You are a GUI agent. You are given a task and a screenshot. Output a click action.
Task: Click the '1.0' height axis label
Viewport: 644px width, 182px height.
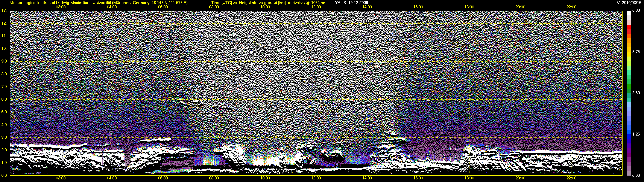pyautogui.click(x=4, y=163)
